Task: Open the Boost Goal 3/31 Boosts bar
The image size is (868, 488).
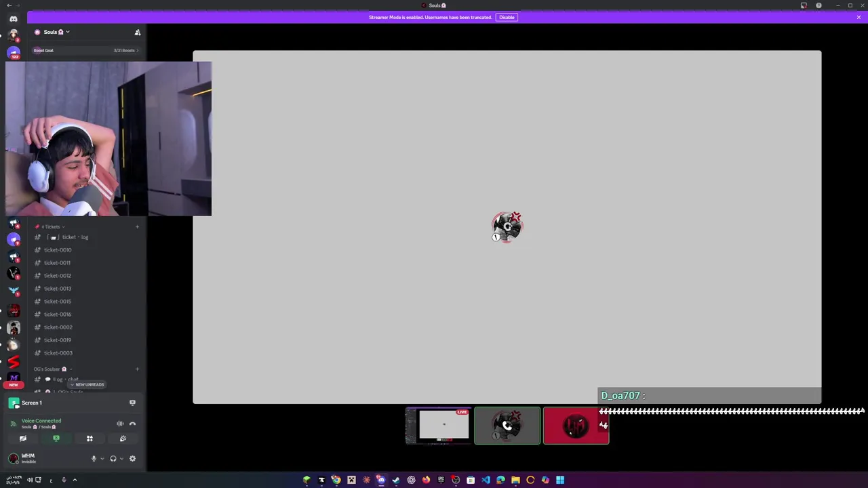Action: point(85,50)
